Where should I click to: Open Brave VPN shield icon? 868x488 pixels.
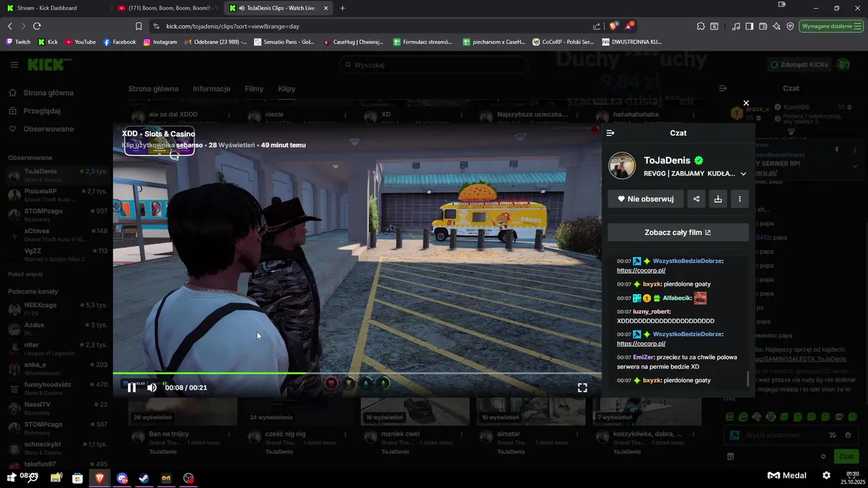[x=790, y=26]
